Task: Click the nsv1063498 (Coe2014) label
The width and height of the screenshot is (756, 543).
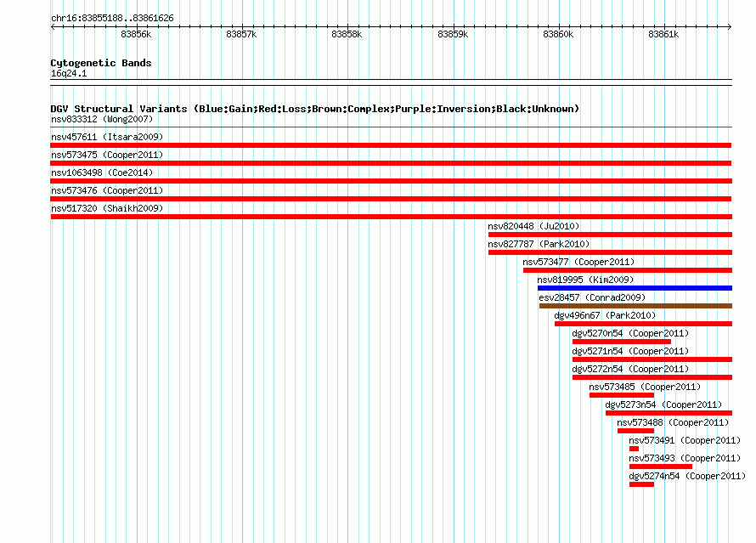Action: 102,173
